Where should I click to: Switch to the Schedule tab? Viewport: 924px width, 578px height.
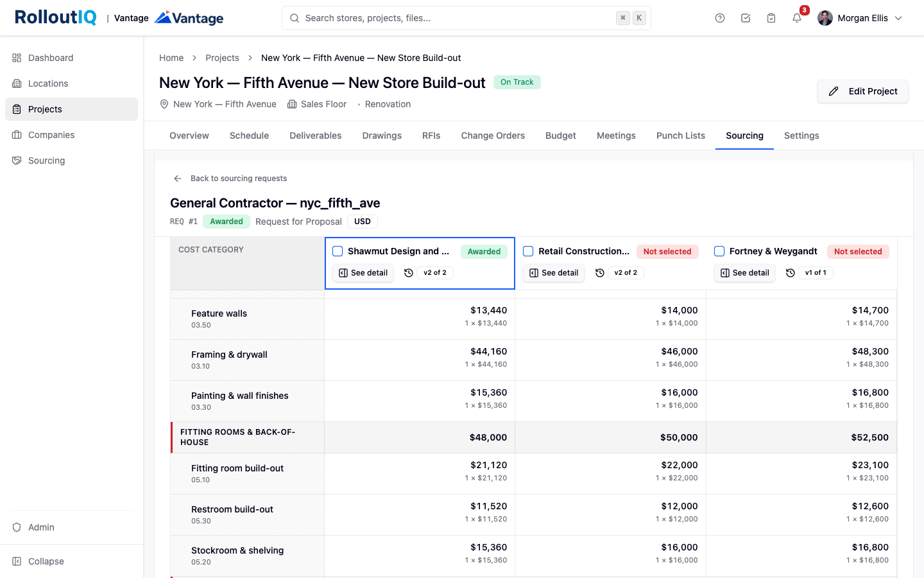tap(249, 136)
